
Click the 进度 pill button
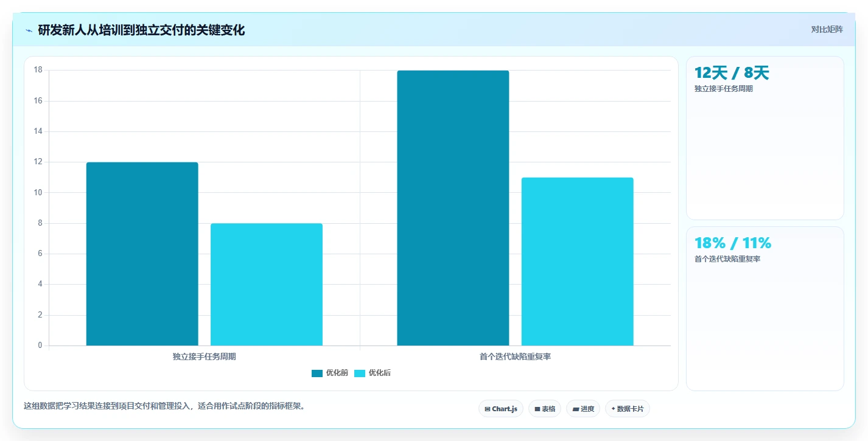(x=583, y=409)
